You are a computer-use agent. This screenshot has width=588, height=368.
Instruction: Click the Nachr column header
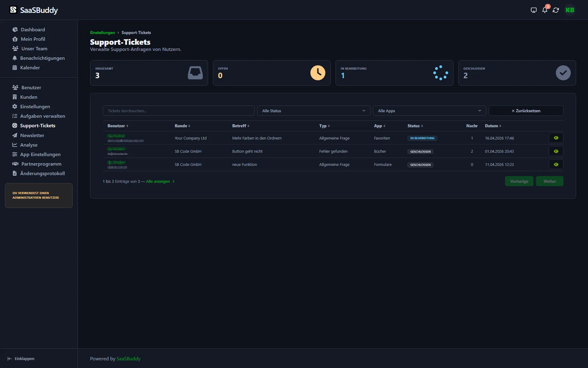click(x=472, y=126)
